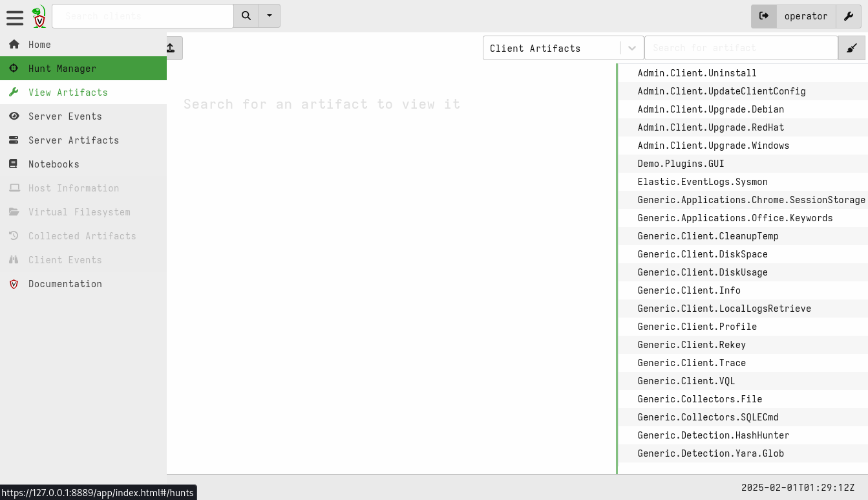Open Hunt Manager in the sidebar
Image resolution: width=868 pixels, height=500 pixels.
pyautogui.click(x=83, y=69)
